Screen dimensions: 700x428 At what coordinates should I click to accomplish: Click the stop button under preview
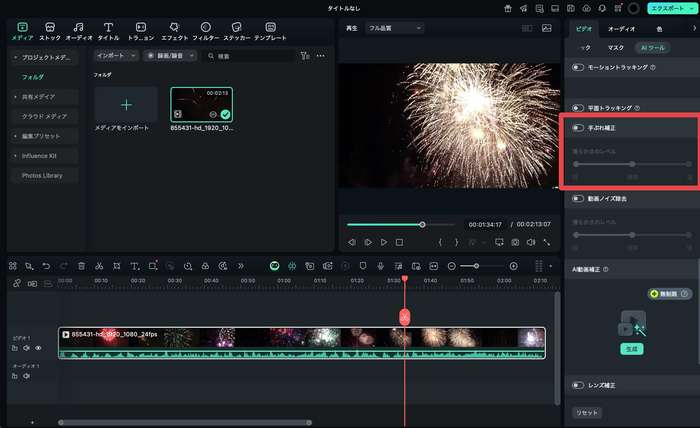coord(400,242)
